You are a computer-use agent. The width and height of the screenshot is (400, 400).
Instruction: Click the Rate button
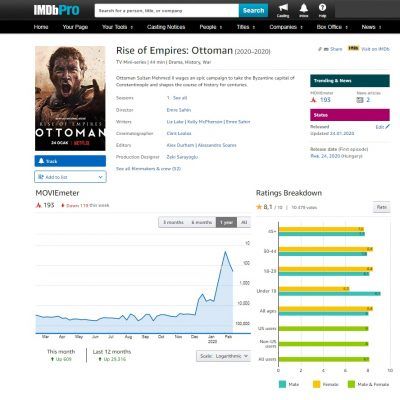click(x=381, y=207)
